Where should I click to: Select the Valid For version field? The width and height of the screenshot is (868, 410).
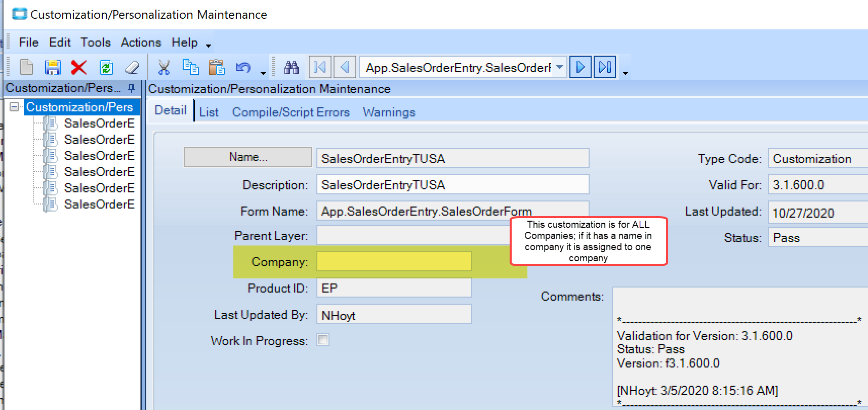click(x=818, y=184)
